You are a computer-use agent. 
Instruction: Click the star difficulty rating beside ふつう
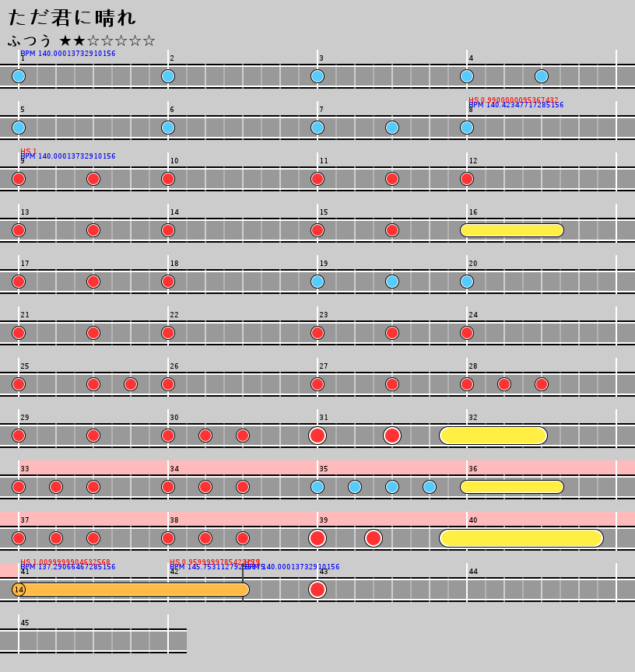click(x=107, y=40)
